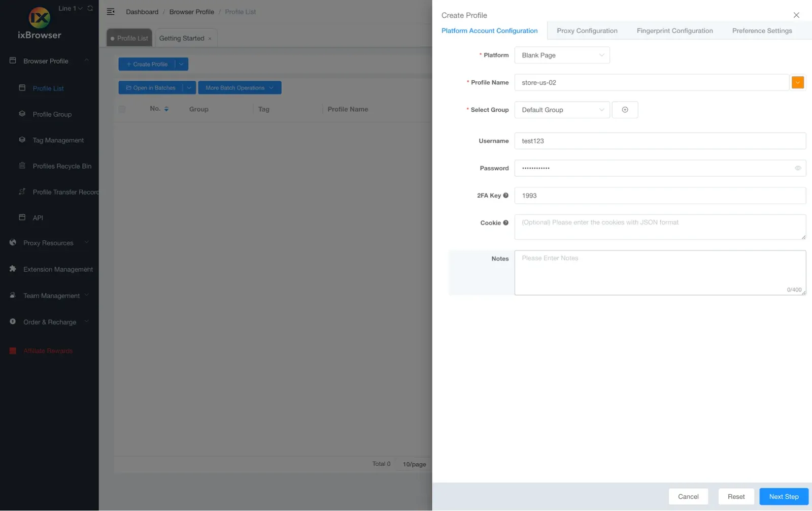The image size is (812, 511).
Task: Switch to the Proxy Configuration tab
Action: click(587, 30)
